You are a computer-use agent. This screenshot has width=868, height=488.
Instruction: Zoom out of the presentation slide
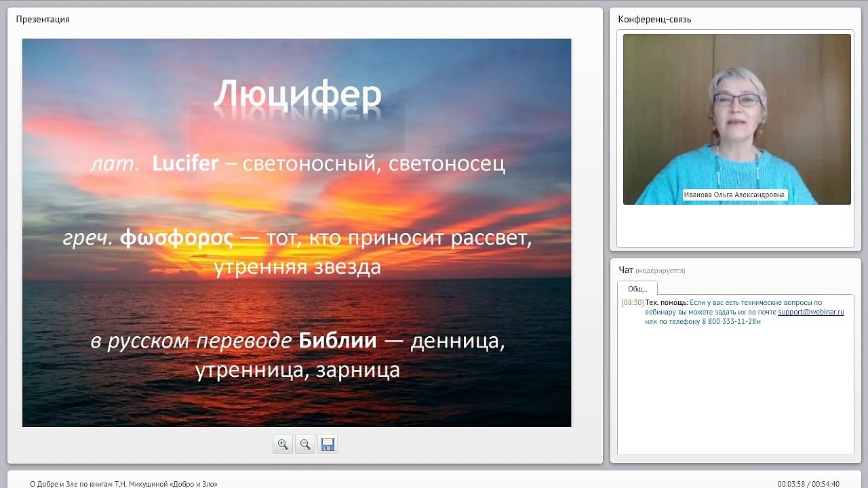(305, 444)
